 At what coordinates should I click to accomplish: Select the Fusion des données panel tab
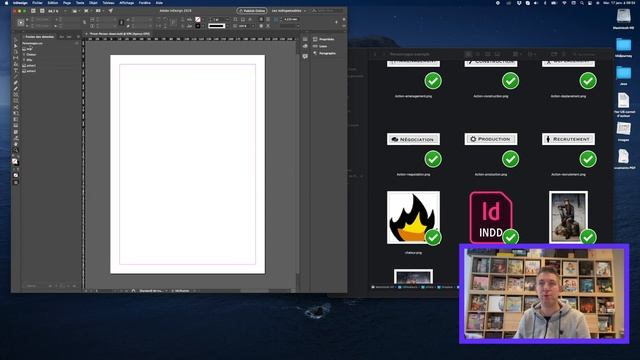[x=39, y=37]
